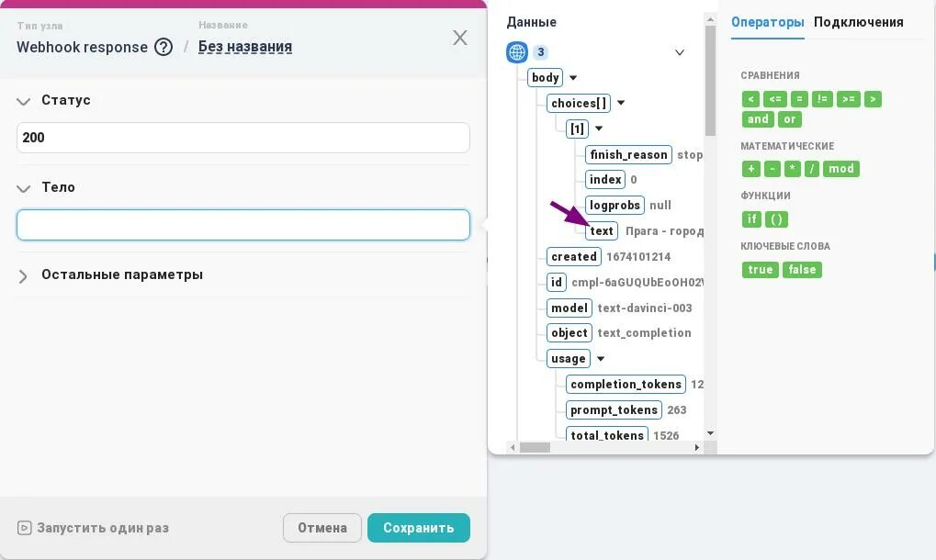
Task: Insert the and logical operator
Action: (758, 119)
